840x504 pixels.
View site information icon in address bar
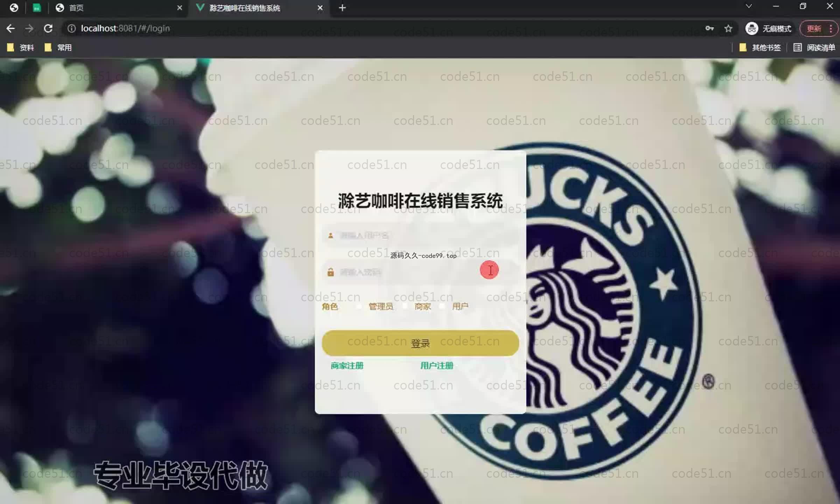[x=71, y=28]
